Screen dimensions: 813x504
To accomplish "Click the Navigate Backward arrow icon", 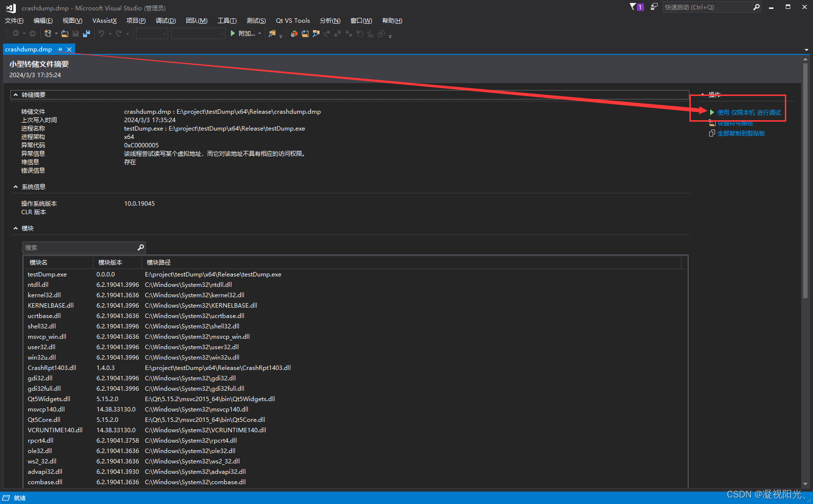I will [x=15, y=33].
